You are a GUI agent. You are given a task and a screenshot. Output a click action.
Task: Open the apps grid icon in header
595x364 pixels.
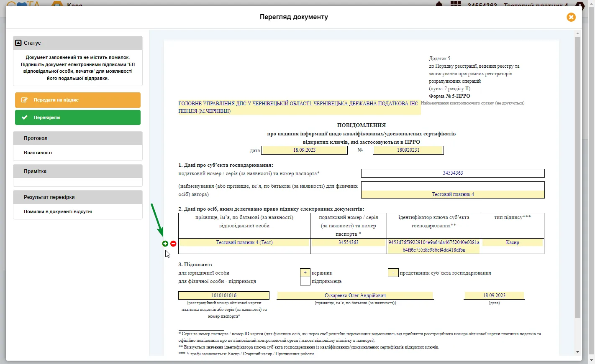[456, 4]
